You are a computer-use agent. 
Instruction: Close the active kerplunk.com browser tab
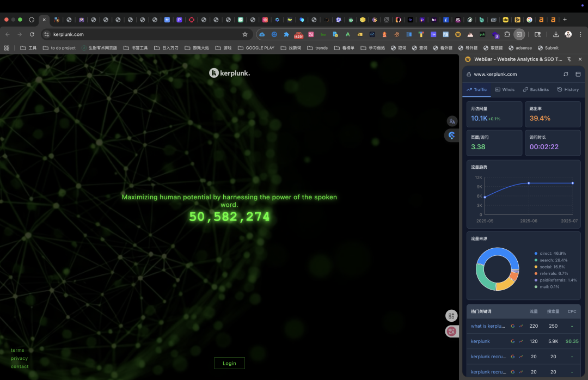pos(44,20)
